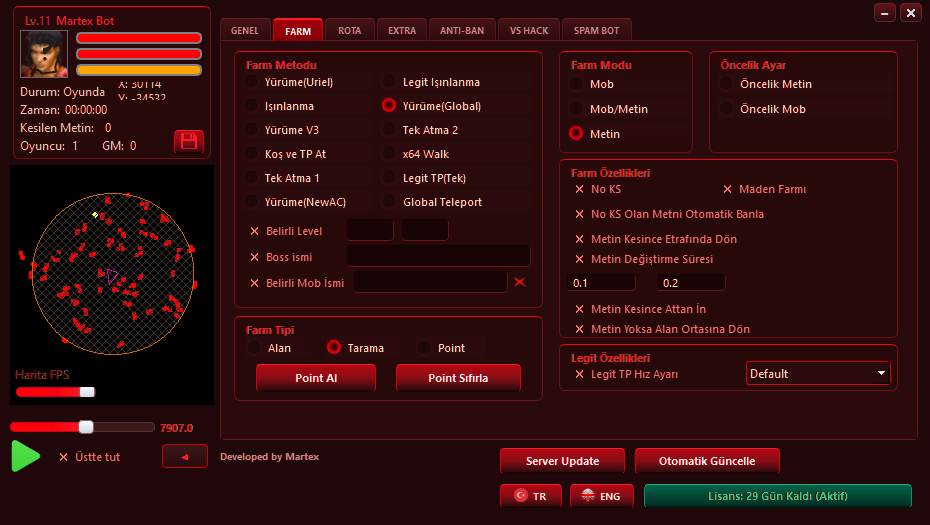Switch to the SPAM BOT tab

point(597,30)
